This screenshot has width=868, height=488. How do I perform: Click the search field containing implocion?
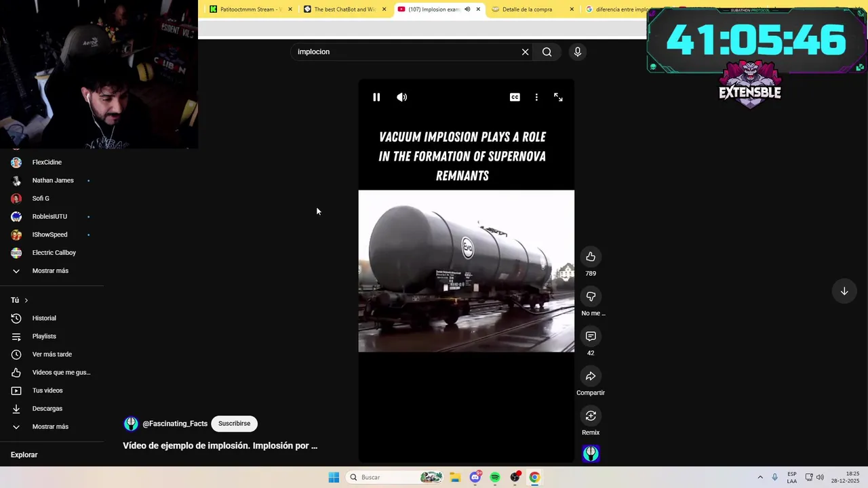[x=407, y=52]
